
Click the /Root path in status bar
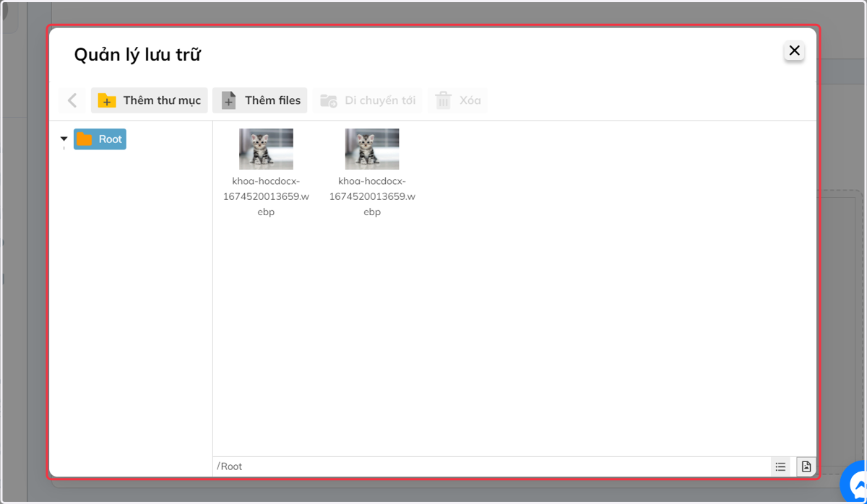(x=230, y=466)
